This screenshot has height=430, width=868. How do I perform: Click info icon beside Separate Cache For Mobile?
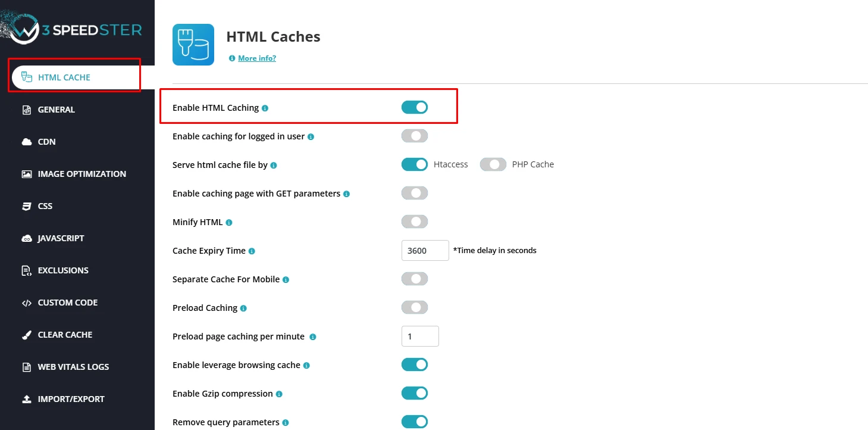click(286, 280)
